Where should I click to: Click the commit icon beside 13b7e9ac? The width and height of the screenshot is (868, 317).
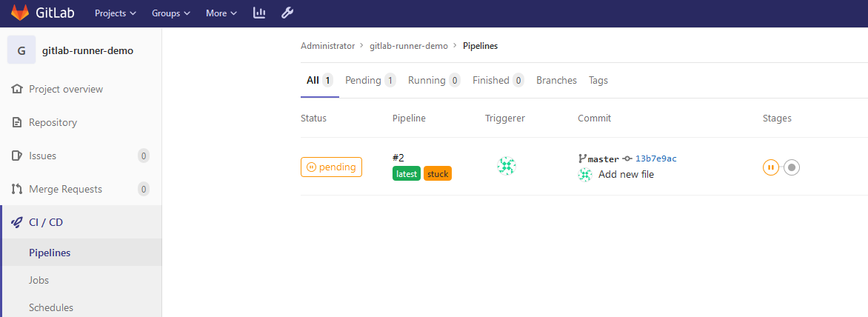[x=627, y=158]
